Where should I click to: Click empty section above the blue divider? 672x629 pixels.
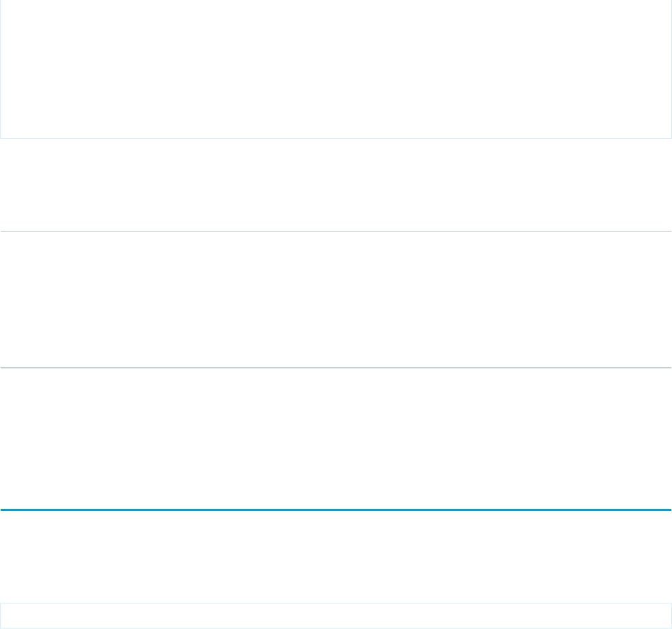(336, 439)
